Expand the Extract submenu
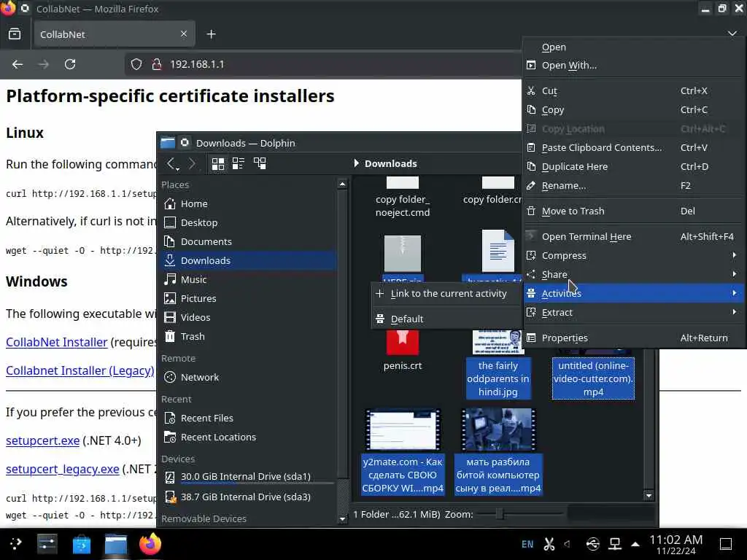The image size is (747, 560). [x=634, y=312]
